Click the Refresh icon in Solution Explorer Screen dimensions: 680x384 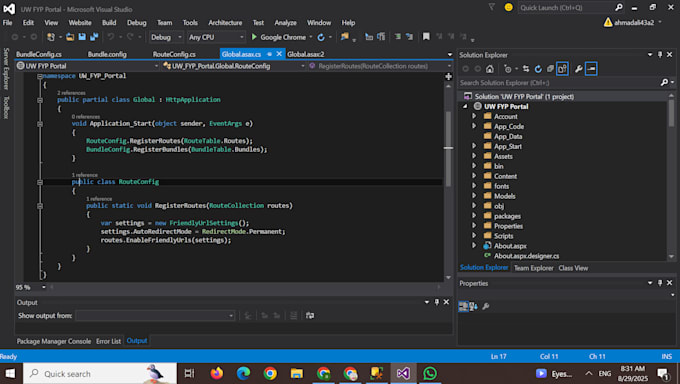pyautogui.click(x=538, y=69)
